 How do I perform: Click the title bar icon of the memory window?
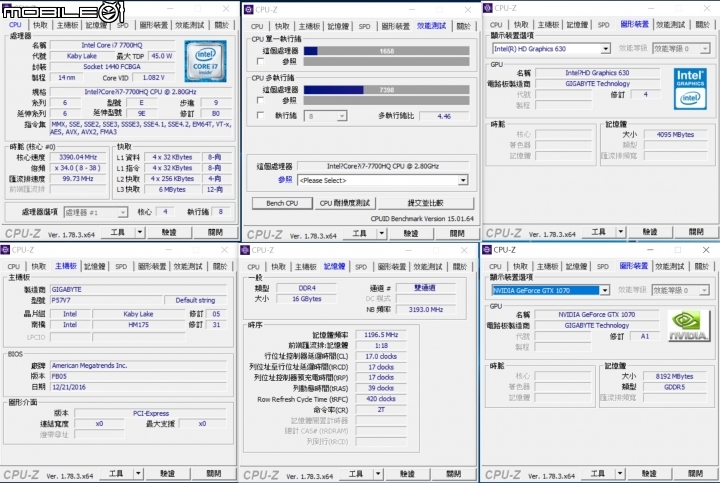coord(245,250)
